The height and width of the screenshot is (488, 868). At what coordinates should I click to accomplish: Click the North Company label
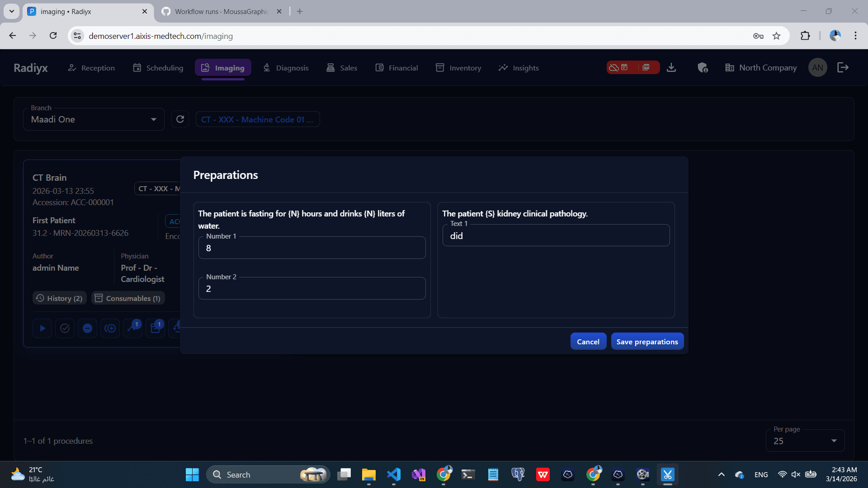(x=768, y=68)
